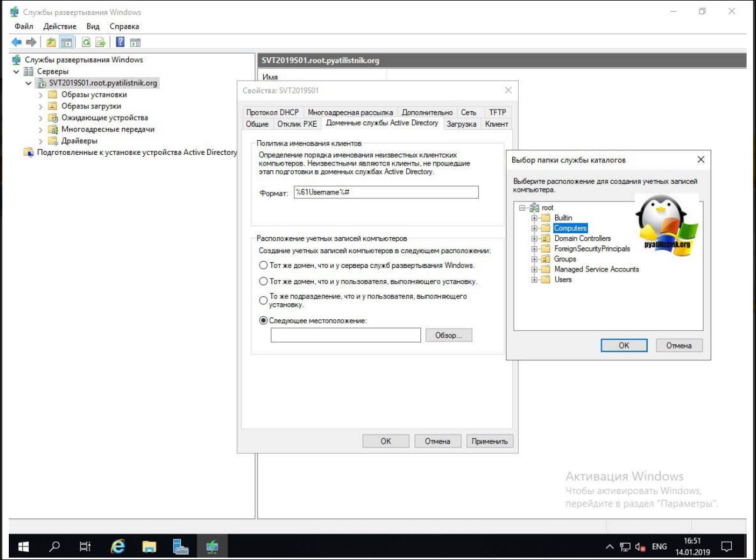
Task: Expand the Users container
Action: [535, 280]
